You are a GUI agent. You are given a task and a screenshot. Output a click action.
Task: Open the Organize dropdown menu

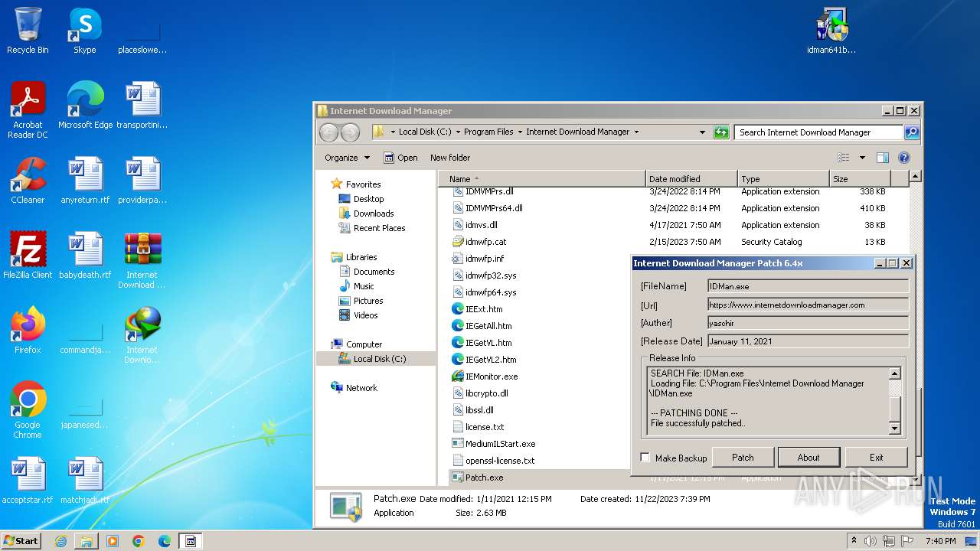click(x=347, y=158)
